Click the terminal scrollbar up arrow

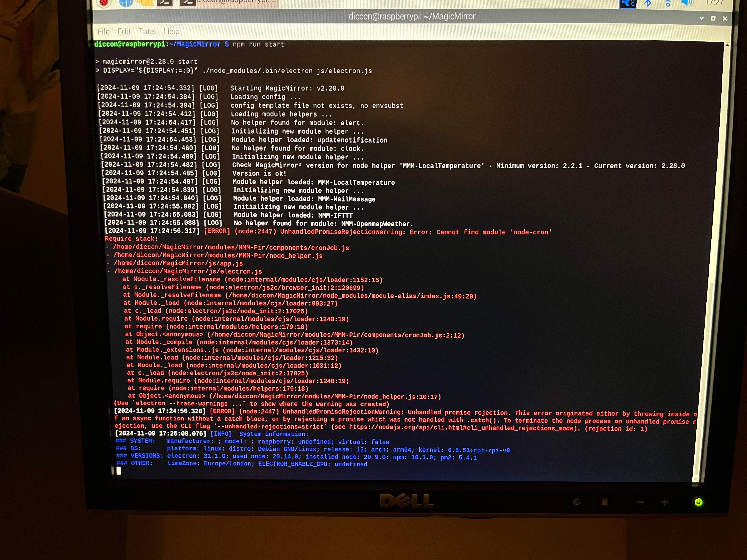click(x=727, y=45)
